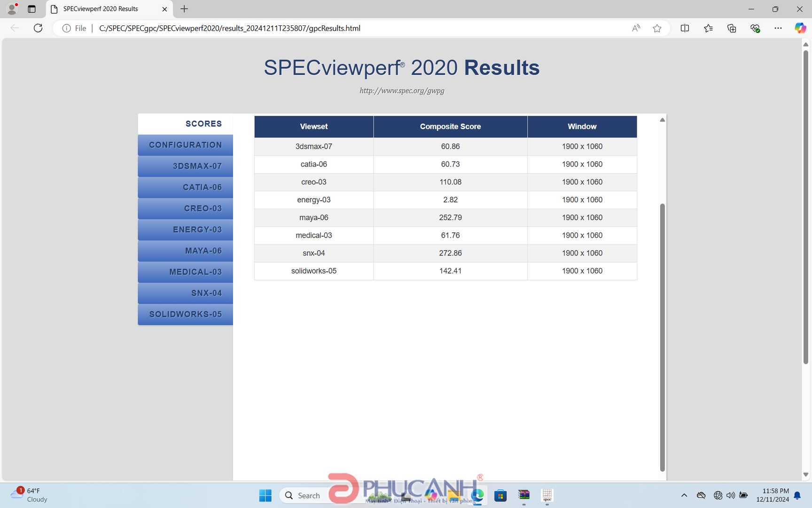Open the Collections icon

[732, 28]
